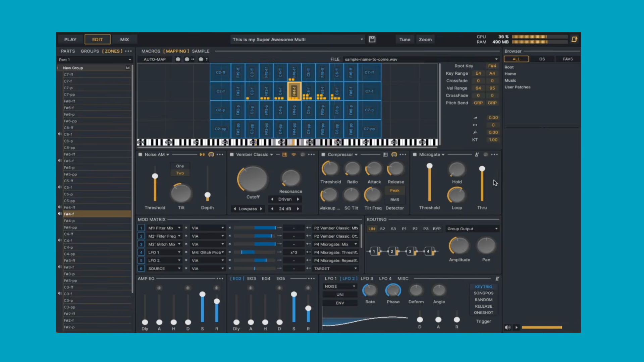Screen dimensions: 644x362
Task: Switch to the SAMPLE tab
Action: point(201,51)
